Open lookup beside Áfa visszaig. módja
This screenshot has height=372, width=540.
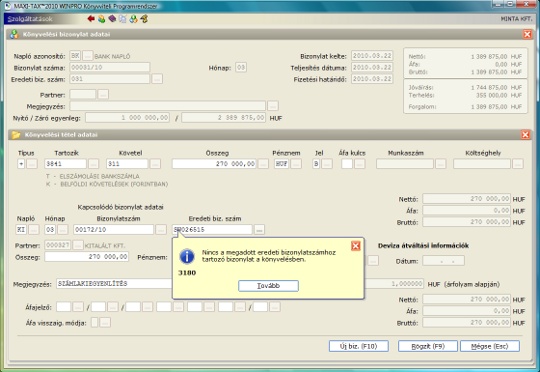coord(105,323)
